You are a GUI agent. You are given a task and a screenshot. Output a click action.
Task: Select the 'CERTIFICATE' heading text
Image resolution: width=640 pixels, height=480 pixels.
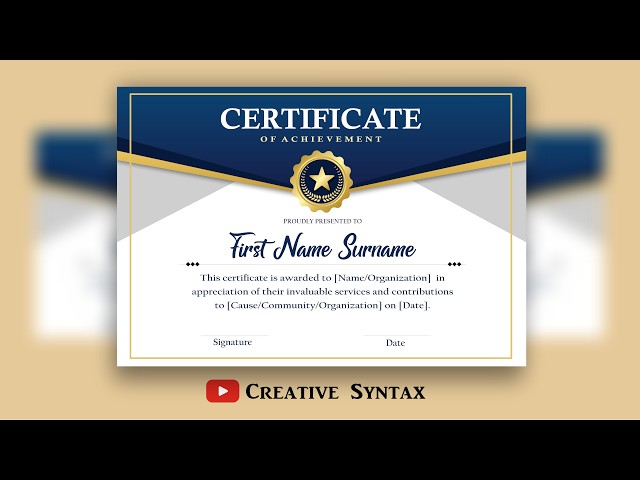[x=320, y=119]
